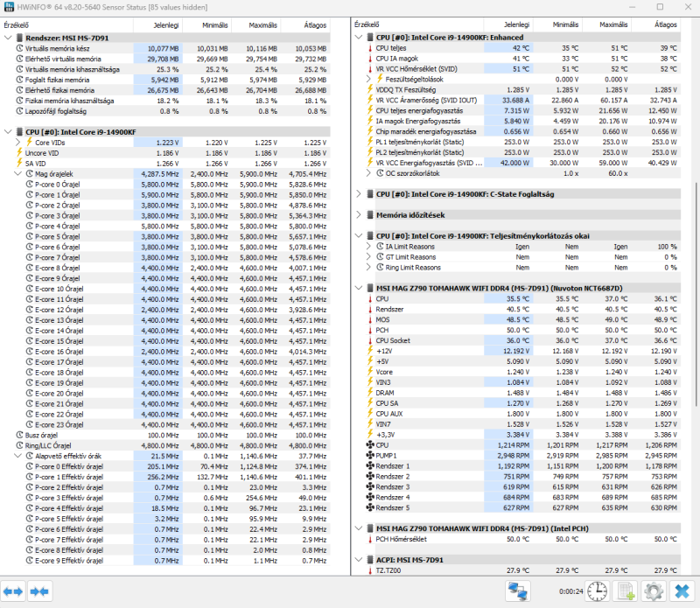Click the lightning icon beside +12V
Viewport: 700px width, 608px height.
[x=370, y=351]
